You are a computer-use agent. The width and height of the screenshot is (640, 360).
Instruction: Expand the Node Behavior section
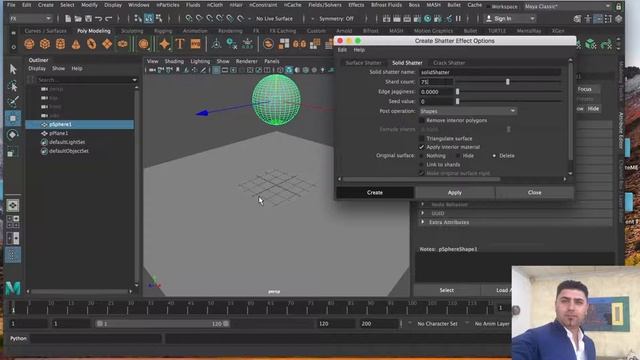[x=422, y=204]
